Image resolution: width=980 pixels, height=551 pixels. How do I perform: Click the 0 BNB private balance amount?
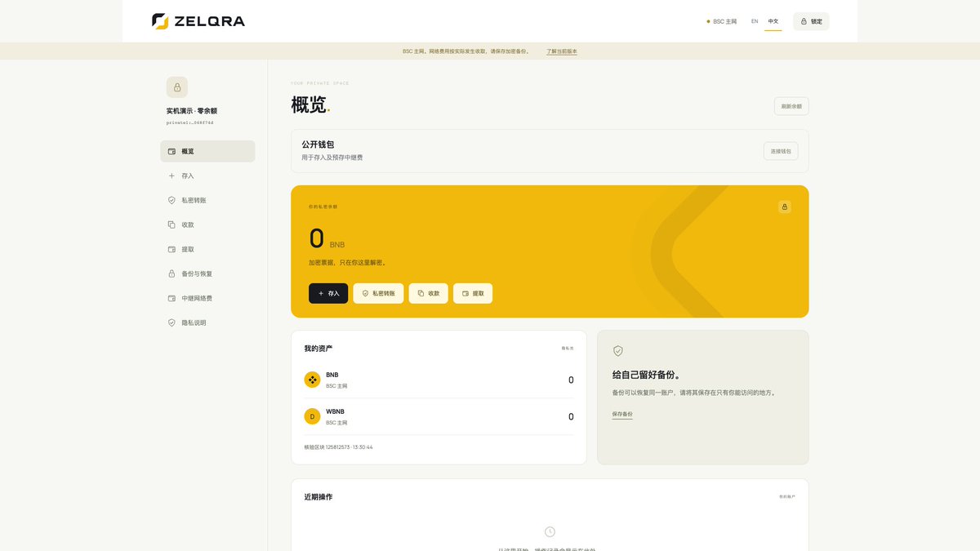pyautogui.click(x=327, y=238)
